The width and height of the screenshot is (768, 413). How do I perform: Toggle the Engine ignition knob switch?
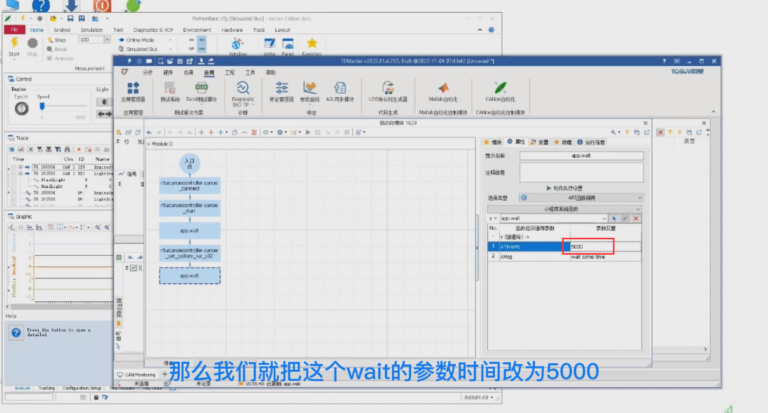point(21,108)
